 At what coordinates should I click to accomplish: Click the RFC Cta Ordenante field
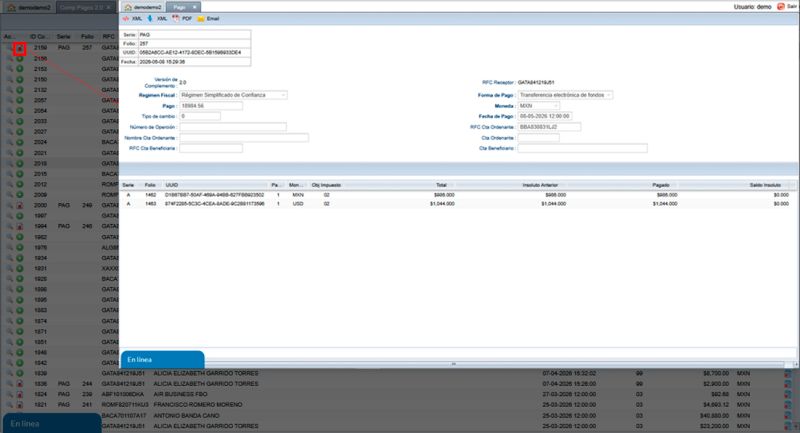pyautogui.click(x=549, y=127)
